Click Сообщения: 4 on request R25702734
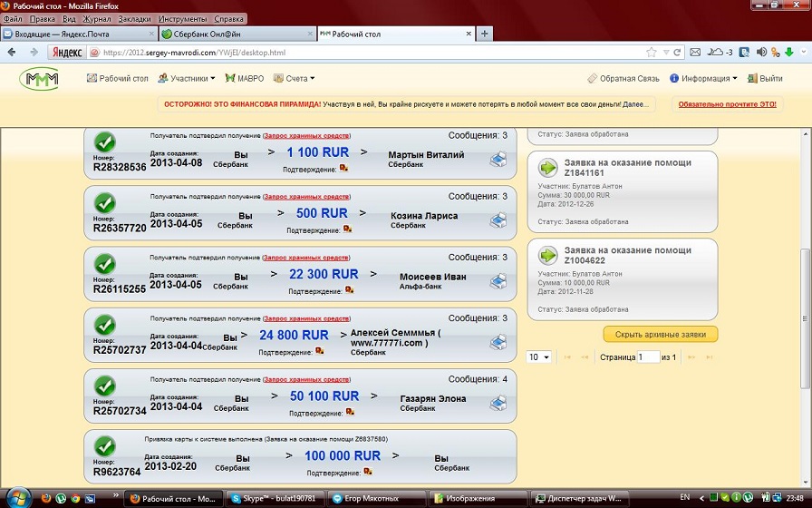Image resolution: width=812 pixels, height=508 pixels. [478, 379]
